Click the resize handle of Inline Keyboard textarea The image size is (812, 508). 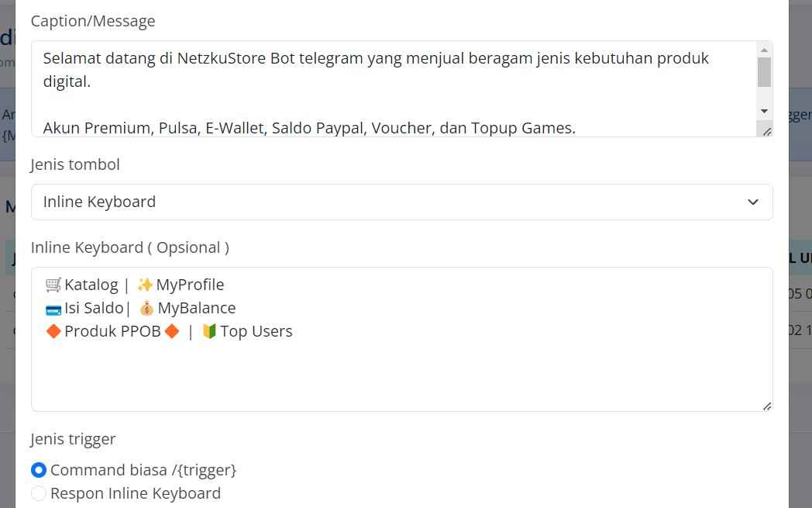click(x=767, y=406)
